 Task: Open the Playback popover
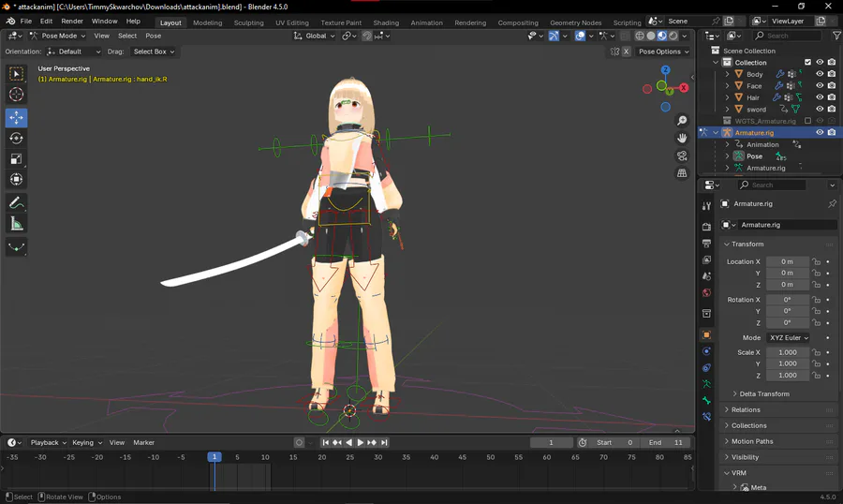tap(48, 443)
